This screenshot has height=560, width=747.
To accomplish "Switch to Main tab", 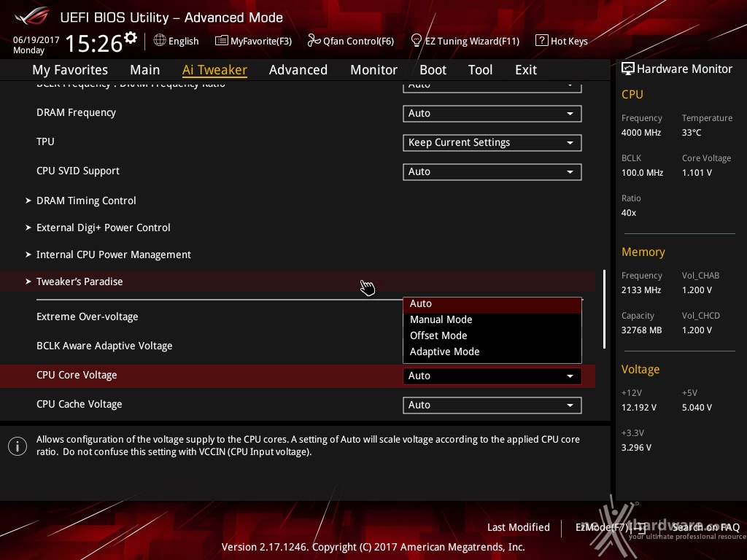I will (x=145, y=70).
